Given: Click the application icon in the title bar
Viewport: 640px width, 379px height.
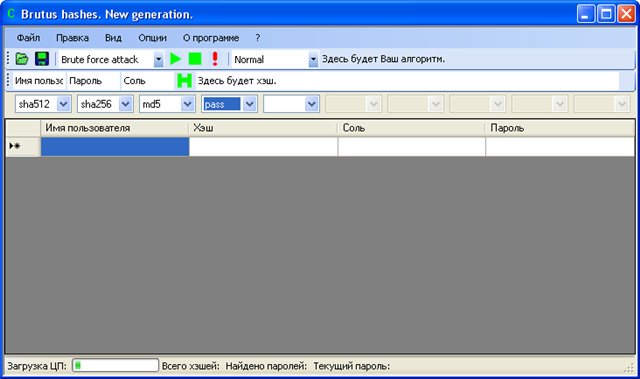Looking at the screenshot, I should 11,14.
